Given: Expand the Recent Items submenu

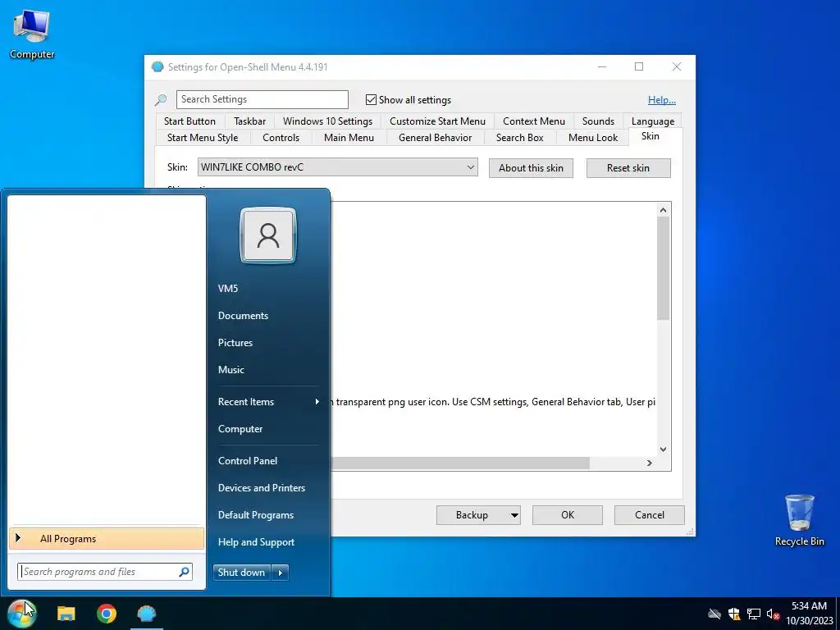Looking at the screenshot, I should coord(268,402).
